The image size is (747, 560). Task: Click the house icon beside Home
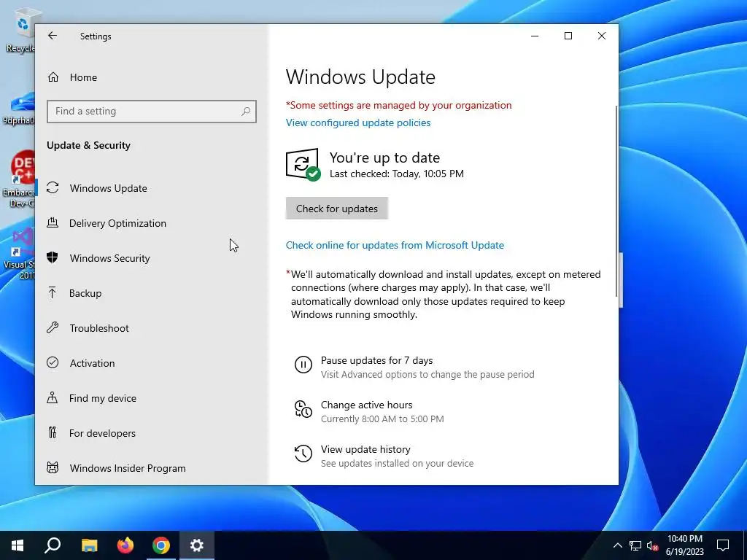coord(53,77)
